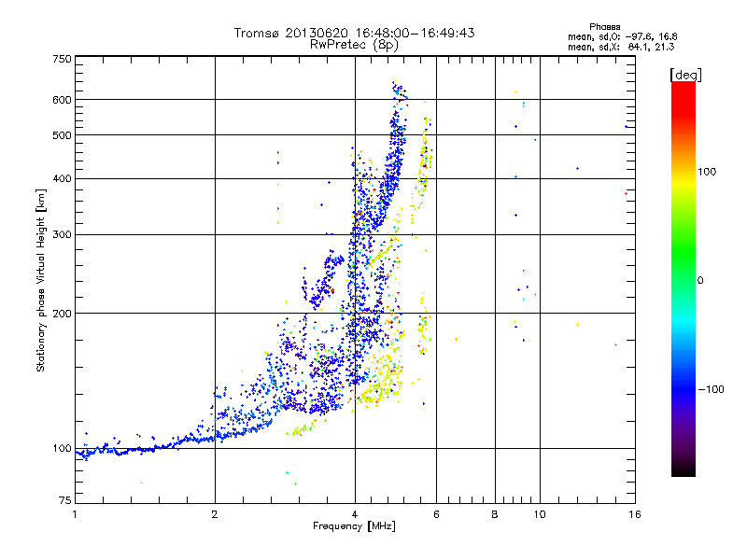Click the phase colorbar
The height and width of the screenshot is (560, 747).
pyautogui.click(x=684, y=279)
